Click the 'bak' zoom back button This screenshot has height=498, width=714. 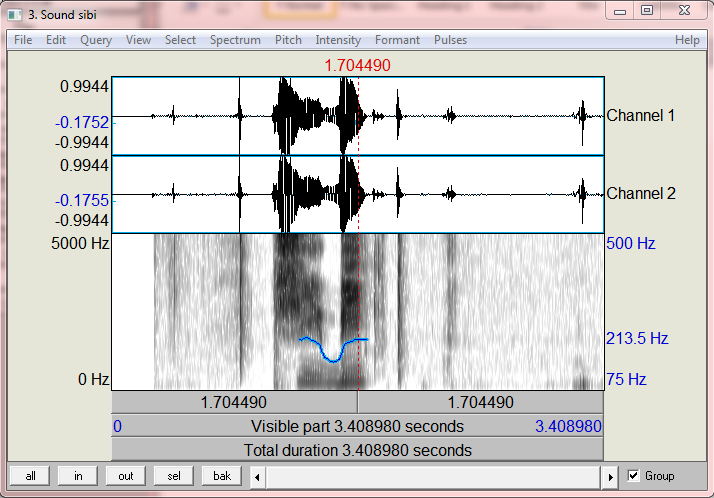222,476
